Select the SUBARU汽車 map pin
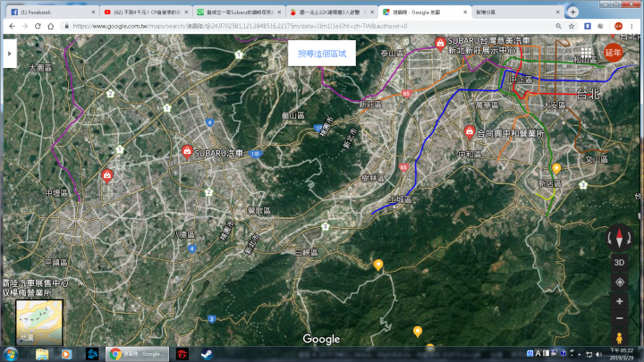644x362 pixels. tap(187, 152)
